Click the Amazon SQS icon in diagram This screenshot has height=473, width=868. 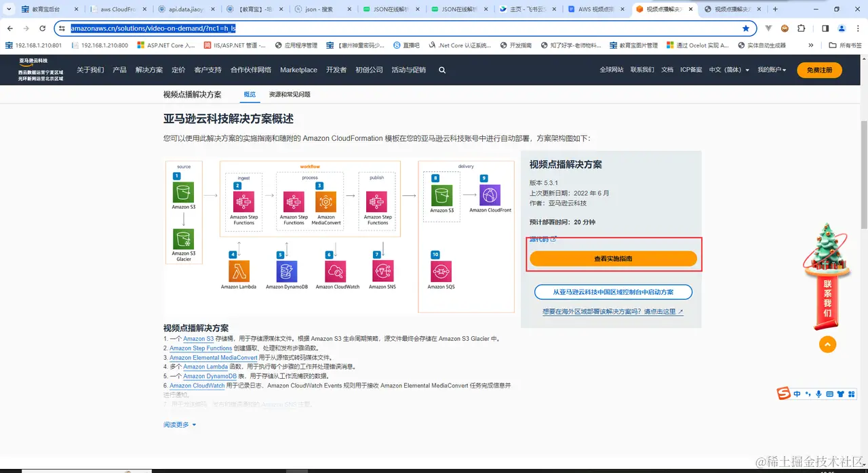click(x=441, y=271)
